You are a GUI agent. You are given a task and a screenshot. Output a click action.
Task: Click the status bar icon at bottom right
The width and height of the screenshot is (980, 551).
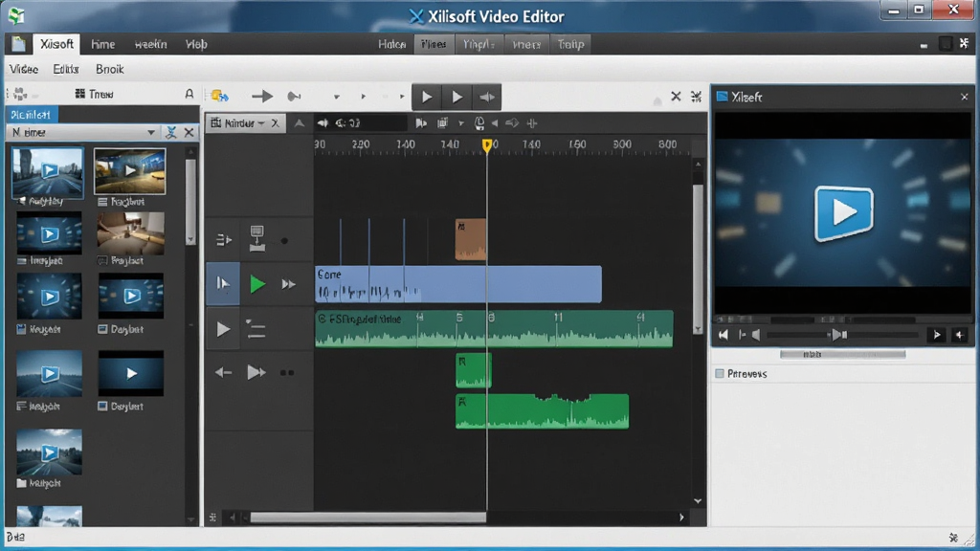(x=953, y=538)
